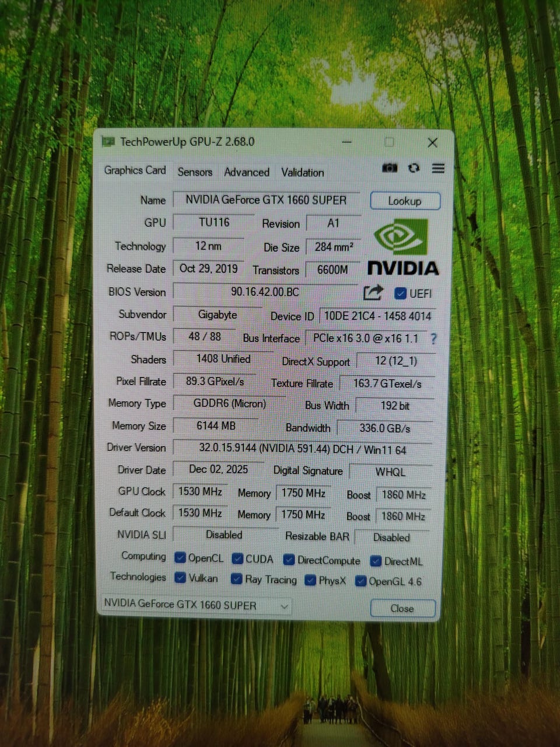The width and height of the screenshot is (560, 747).
Task: Click the Memory Type value GDDR6 (Micron)
Action: coord(230,404)
